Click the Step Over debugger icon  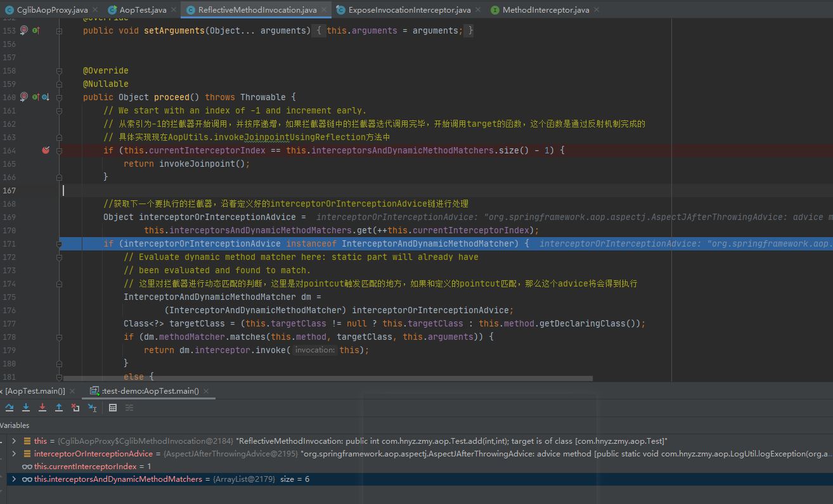pyautogui.click(x=10, y=408)
